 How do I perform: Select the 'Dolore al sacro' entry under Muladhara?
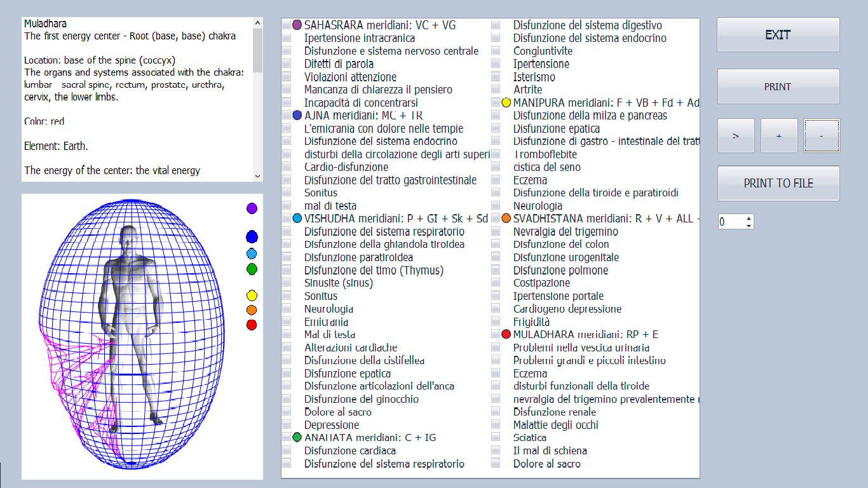[546, 464]
